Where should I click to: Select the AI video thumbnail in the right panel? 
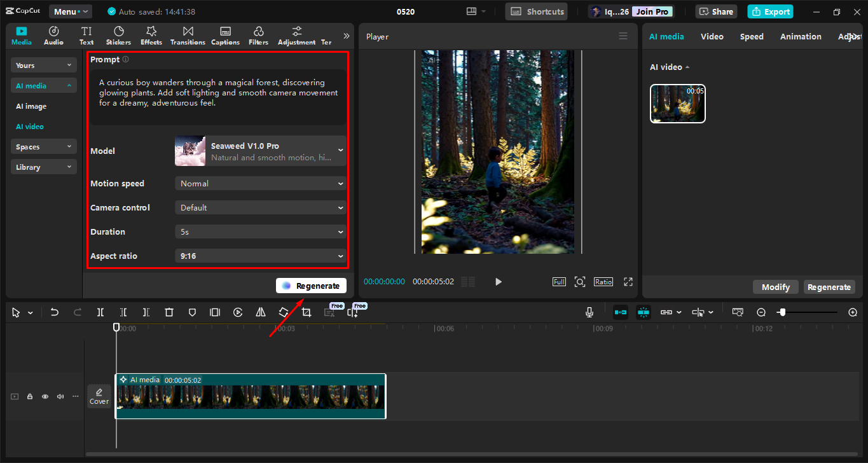(677, 103)
